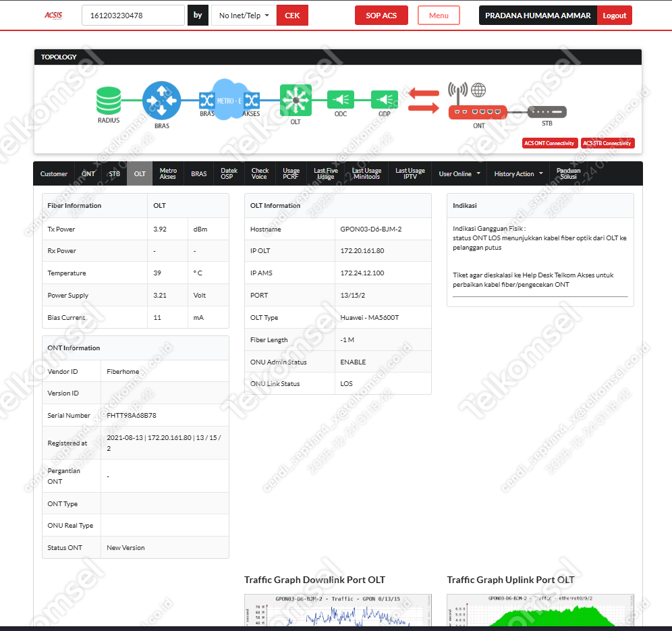The image size is (672, 631).
Task: Select the RADIUS database icon
Action: coord(109,101)
